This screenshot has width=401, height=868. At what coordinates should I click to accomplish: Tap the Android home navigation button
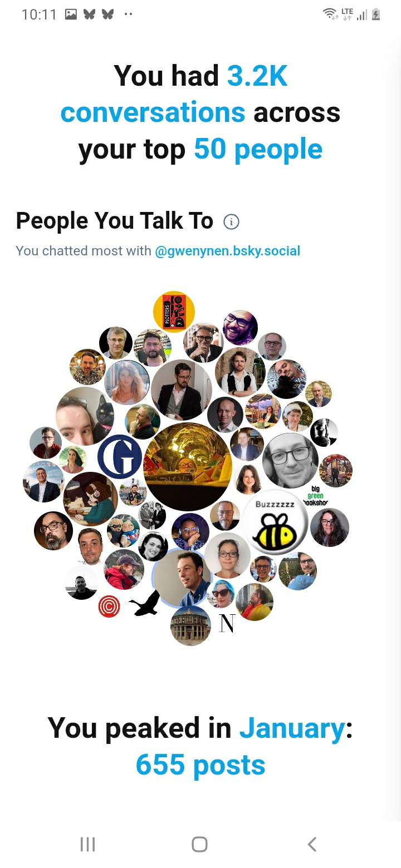point(199,844)
